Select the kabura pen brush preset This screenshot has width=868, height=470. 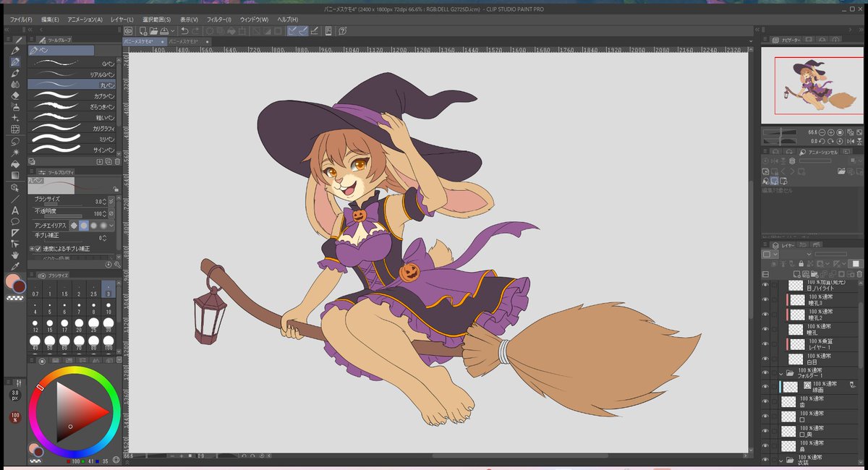pyautogui.click(x=72, y=95)
